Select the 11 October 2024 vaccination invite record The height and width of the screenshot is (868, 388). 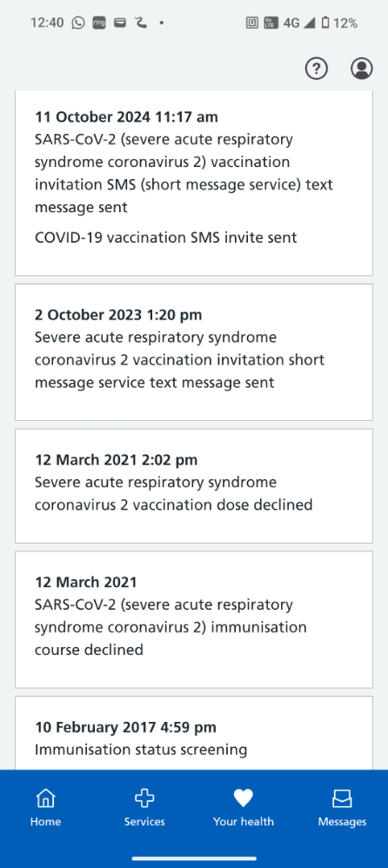pyautogui.click(x=194, y=184)
